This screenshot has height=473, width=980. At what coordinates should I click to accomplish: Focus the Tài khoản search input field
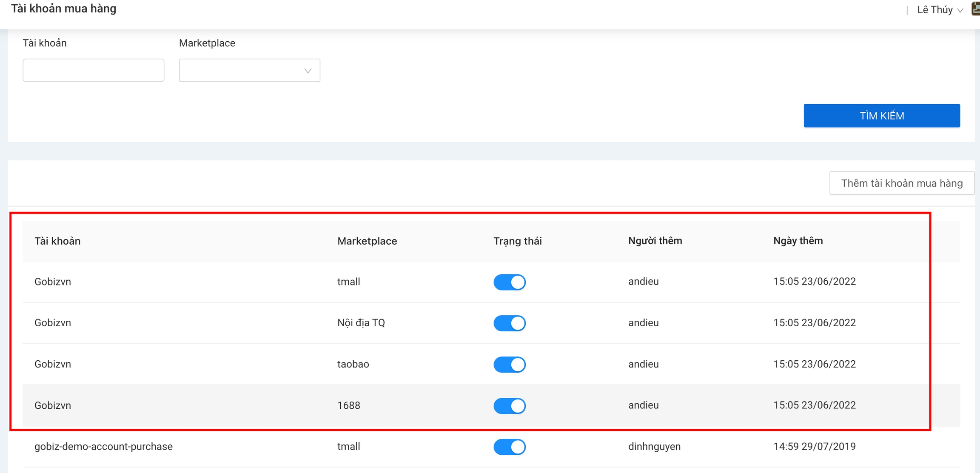pos(93,71)
